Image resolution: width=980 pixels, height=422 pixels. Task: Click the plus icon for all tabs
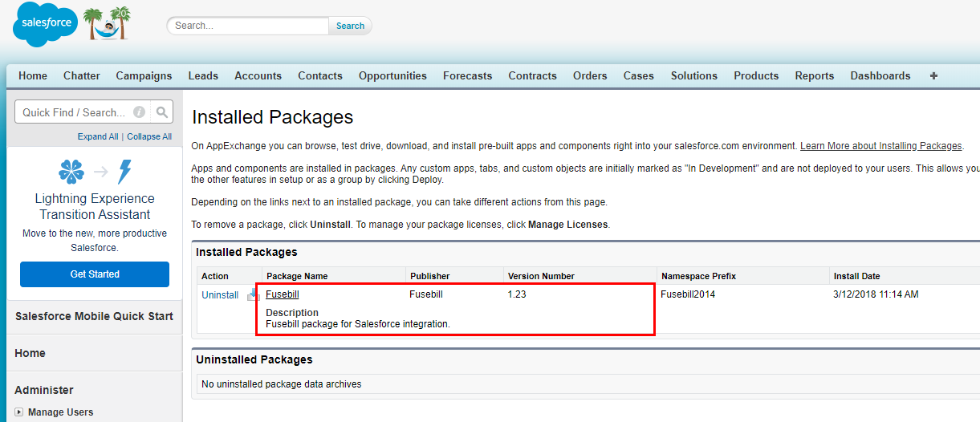click(x=933, y=75)
